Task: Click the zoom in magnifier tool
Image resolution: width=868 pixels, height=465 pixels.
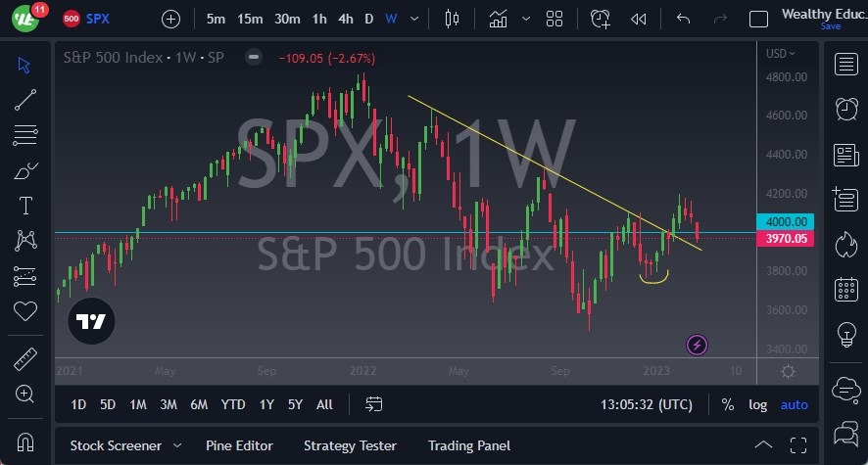Action: (x=25, y=394)
